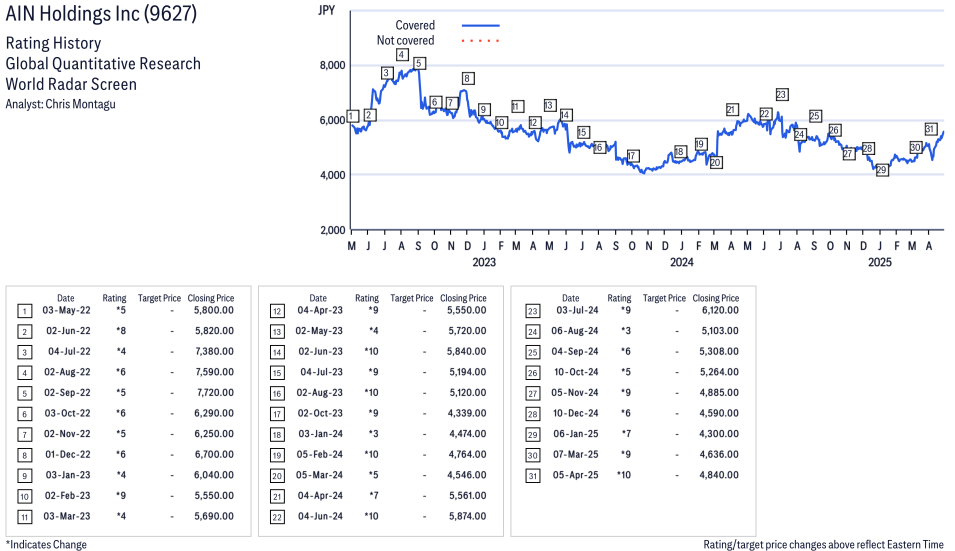Select the 04-Jul-22 date cell
This screenshot has height=551, width=955.
69,351
